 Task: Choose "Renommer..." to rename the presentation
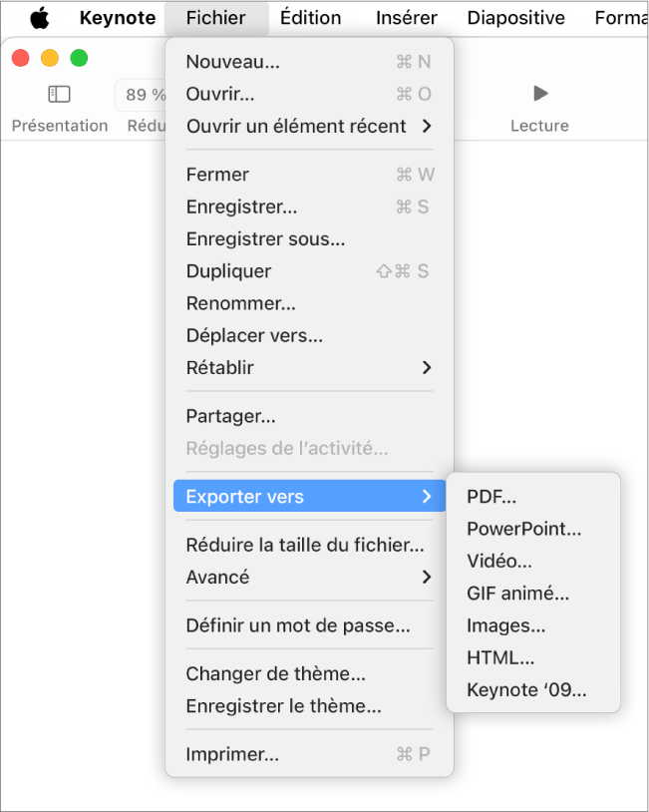click(234, 303)
